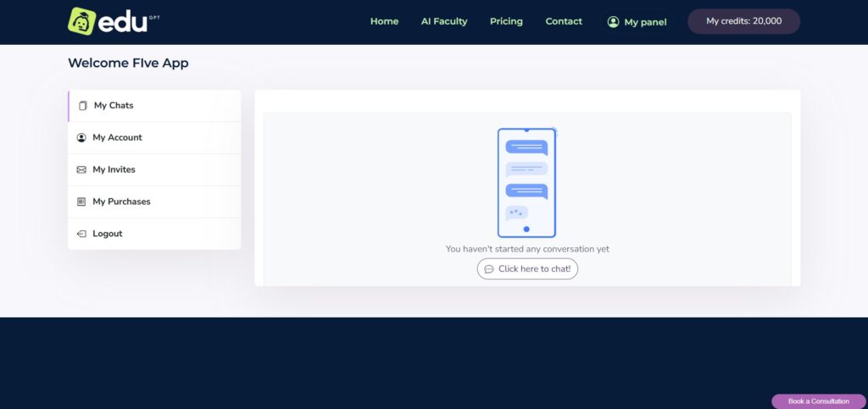Screen dimensions: 868x409
Task: Click the My Purchases receipt icon
Action: (81, 202)
